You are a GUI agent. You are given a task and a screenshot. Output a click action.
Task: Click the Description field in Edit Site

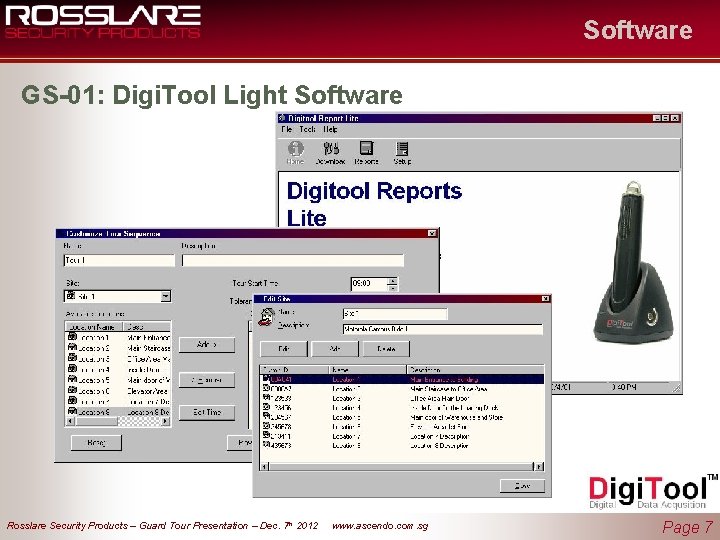tap(443, 329)
